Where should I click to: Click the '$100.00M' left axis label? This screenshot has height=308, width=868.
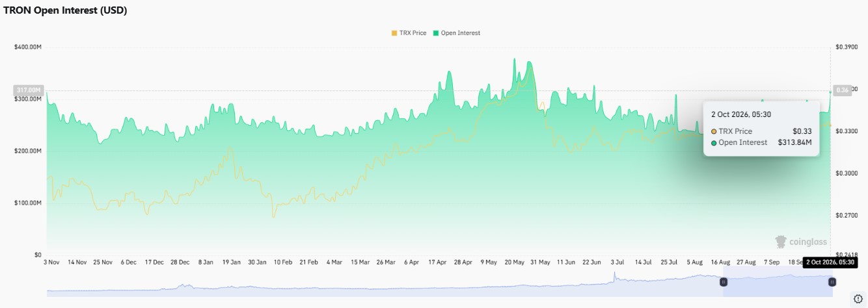[28, 203]
